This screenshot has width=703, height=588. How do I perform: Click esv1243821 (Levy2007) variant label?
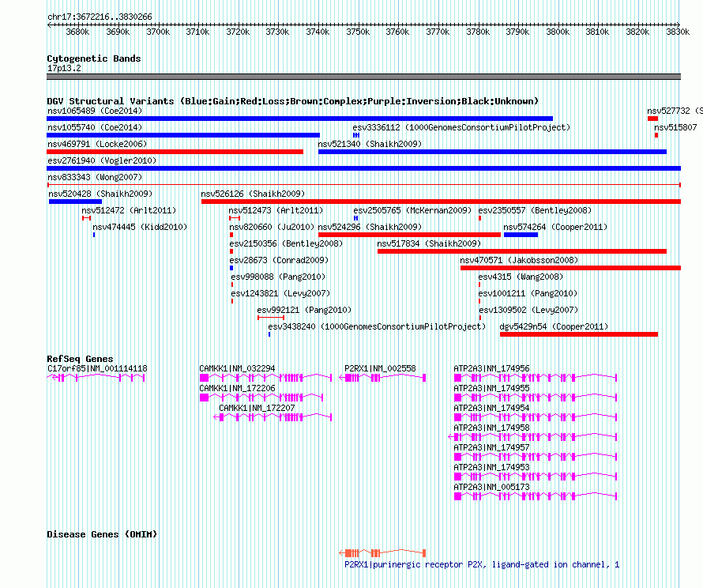click(280, 293)
